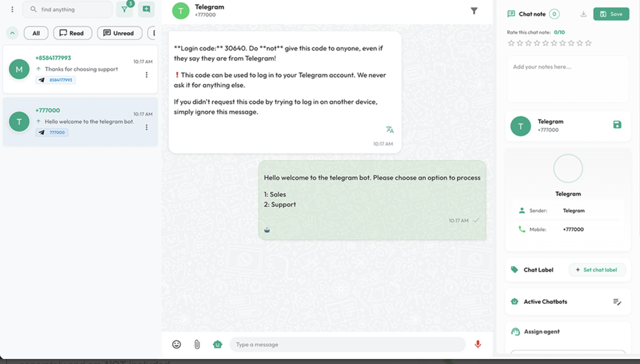Click the chat list filter funnel with badge 3
This screenshot has width=640, height=364.
pyautogui.click(x=125, y=9)
